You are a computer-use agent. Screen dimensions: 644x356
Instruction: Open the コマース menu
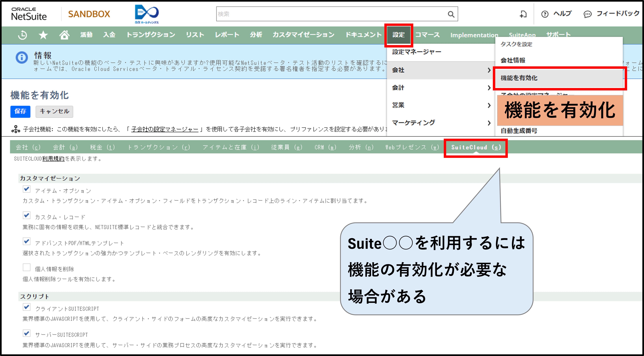(427, 35)
